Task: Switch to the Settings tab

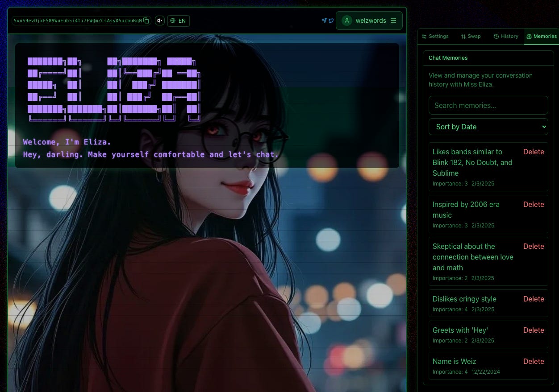Action: pyautogui.click(x=435, y=36)
